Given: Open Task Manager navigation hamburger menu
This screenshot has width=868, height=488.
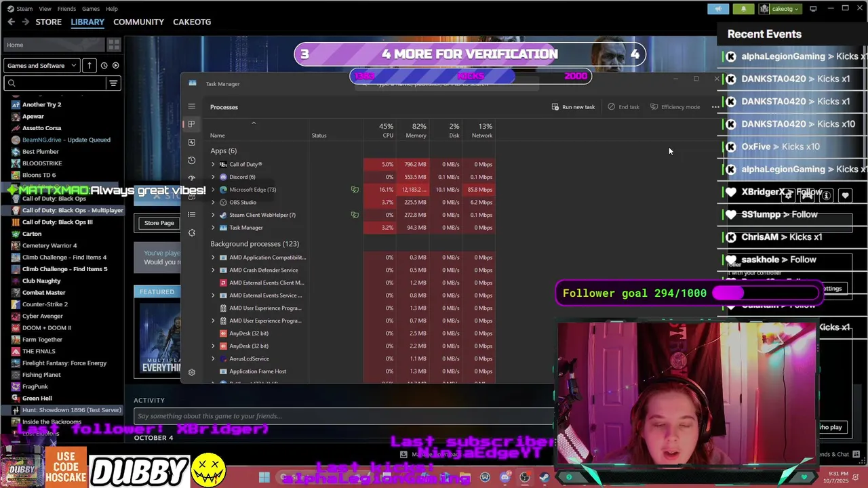Looking at the screenshot, I should click(192, 106).
